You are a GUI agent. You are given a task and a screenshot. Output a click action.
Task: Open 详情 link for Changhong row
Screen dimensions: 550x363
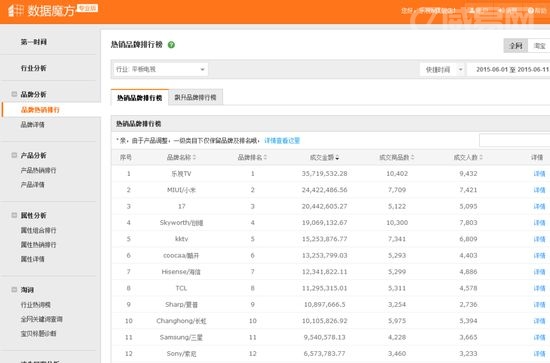click(x=539, y=321)
